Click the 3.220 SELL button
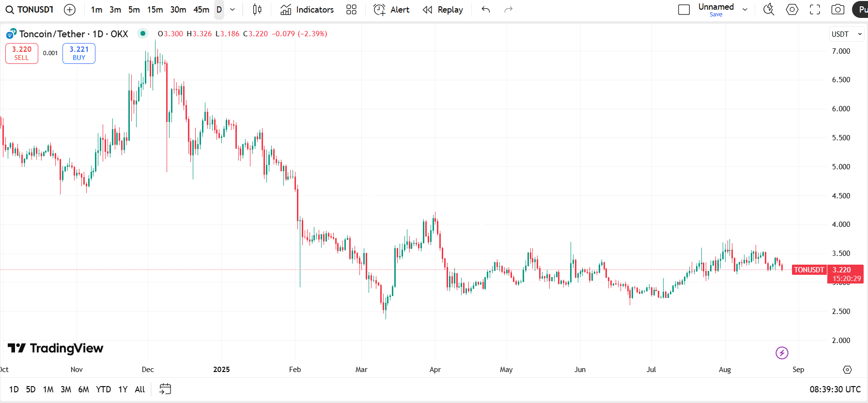868x403 pixels. pyautogui.click(x=22, y=53)
